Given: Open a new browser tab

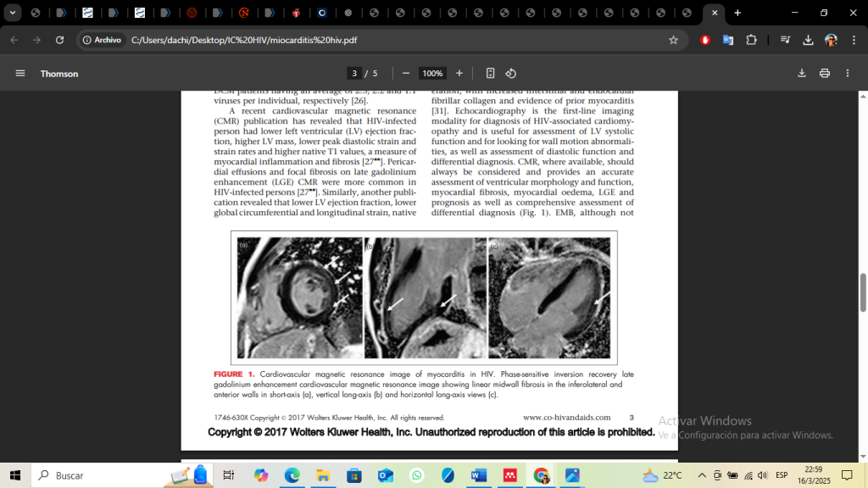Looking at the screenshot, I should [737, 13].
